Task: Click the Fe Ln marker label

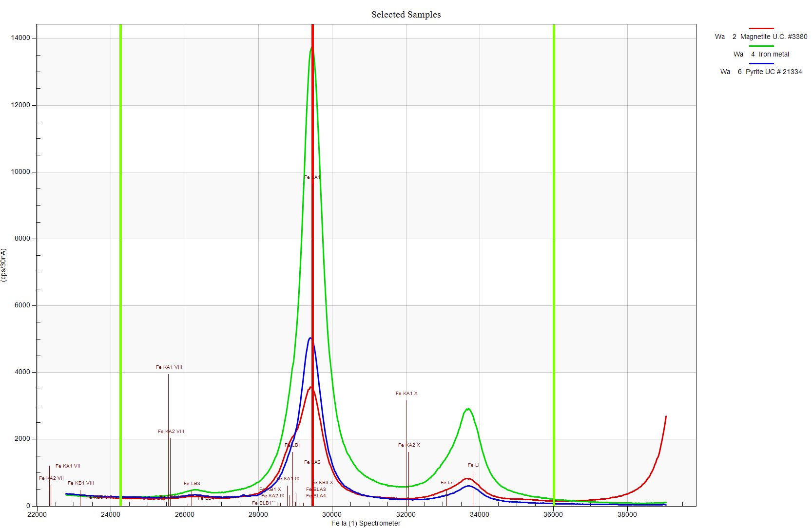Action: 447,483
